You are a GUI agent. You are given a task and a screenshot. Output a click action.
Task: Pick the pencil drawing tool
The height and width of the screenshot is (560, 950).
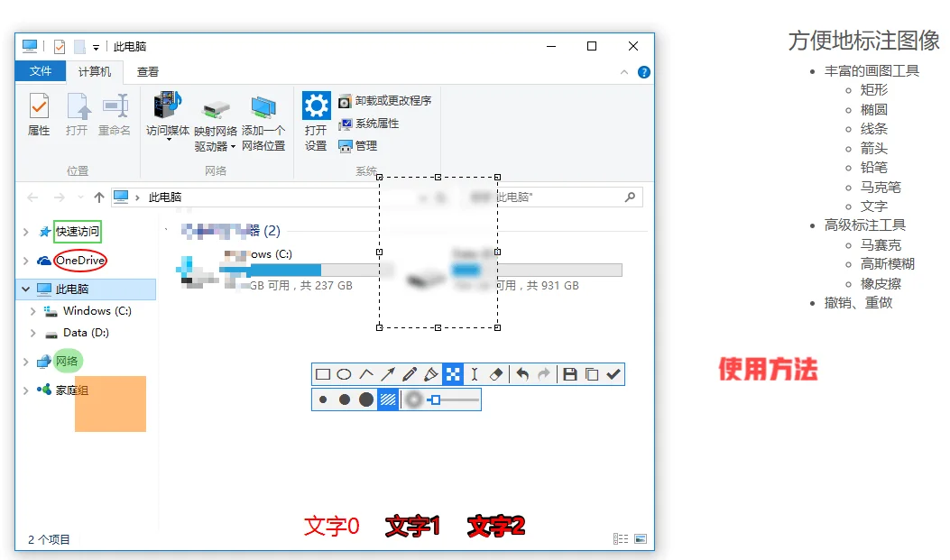[x=410, y=374]
